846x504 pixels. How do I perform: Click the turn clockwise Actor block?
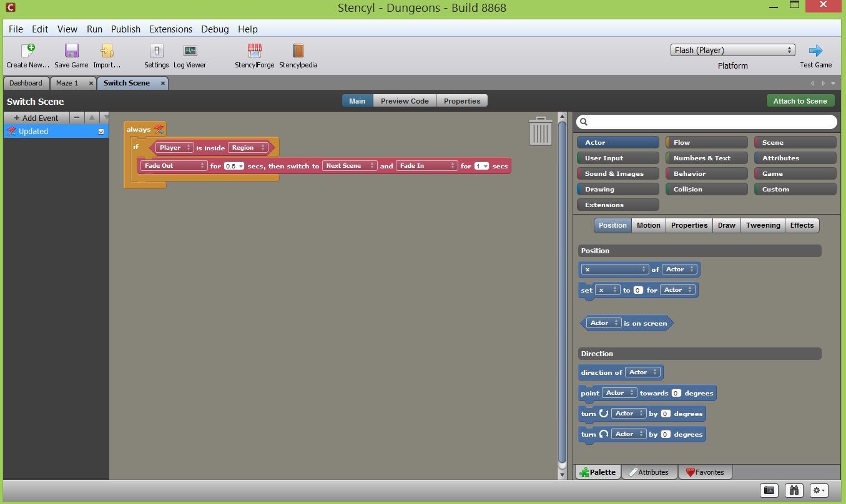coord(642,414)
